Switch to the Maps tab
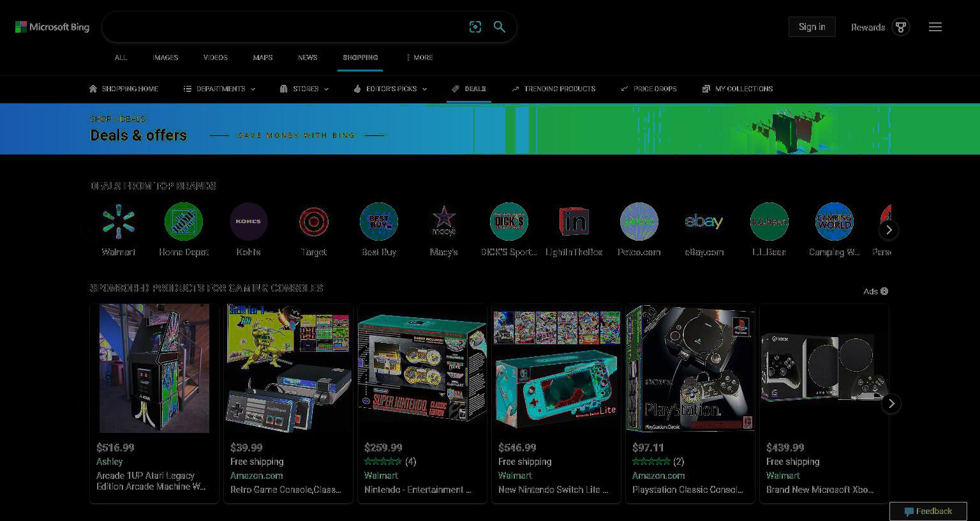Image resolution: width=980 pixels, height=521 pixels. pyautogui.click(x=263, y=57)
